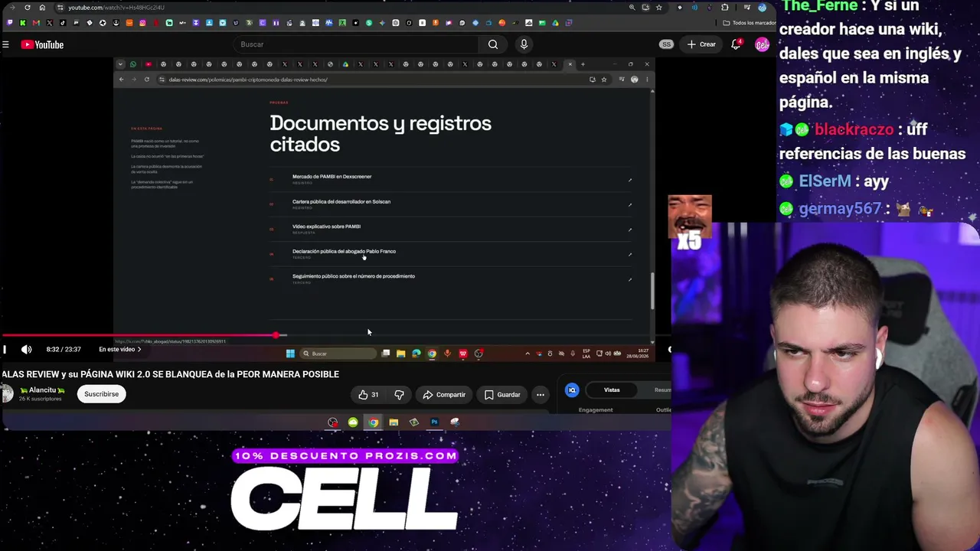Open the Alancitu channel name link

coord(43,390)
